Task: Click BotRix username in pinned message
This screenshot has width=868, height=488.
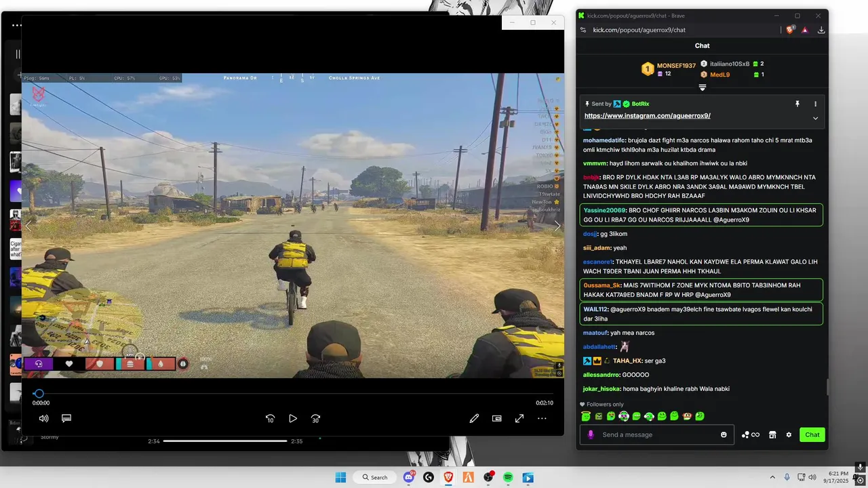Action: pos(640,104)
